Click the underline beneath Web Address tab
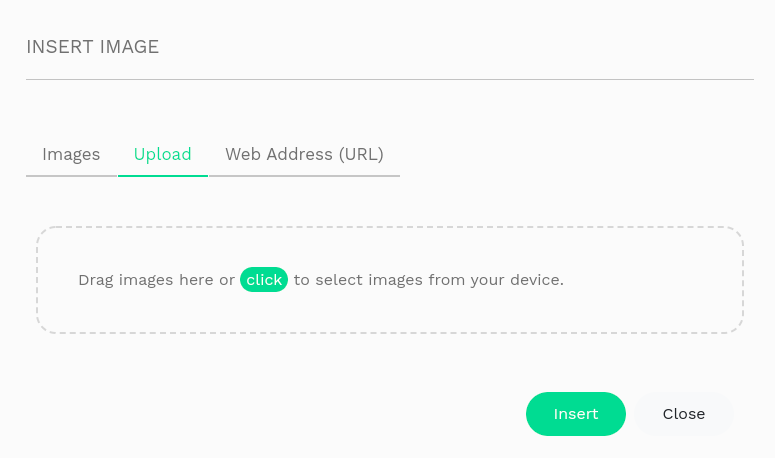This screenshot has height=458, width=775. pyautogui.click(x=304, y=176)
